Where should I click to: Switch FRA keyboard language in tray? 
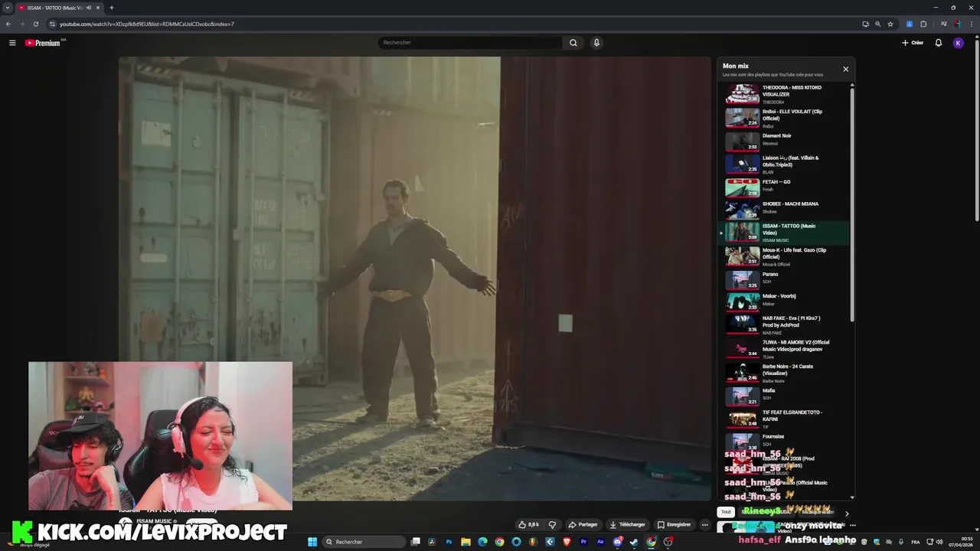click(916, 542)
